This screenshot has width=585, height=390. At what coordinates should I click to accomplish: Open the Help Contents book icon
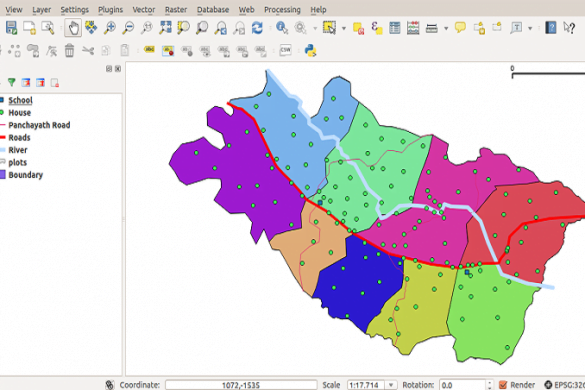tap(551, 28)
